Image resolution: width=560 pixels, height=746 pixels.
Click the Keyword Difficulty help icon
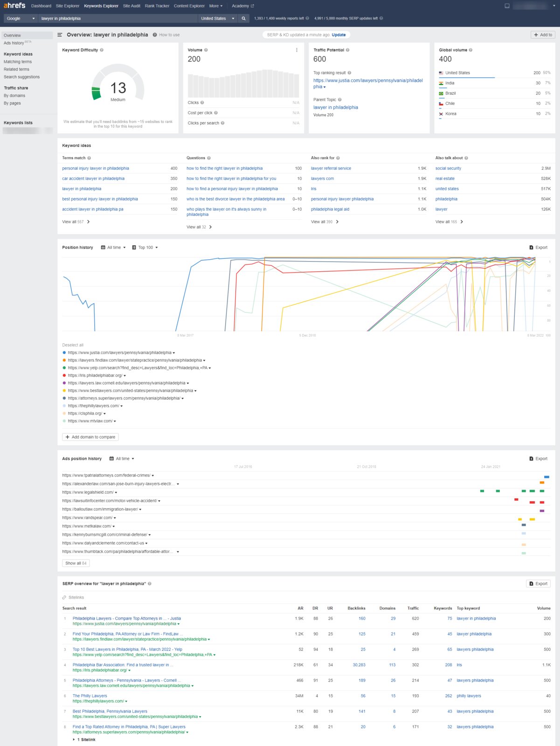click(x=102, y=50)
